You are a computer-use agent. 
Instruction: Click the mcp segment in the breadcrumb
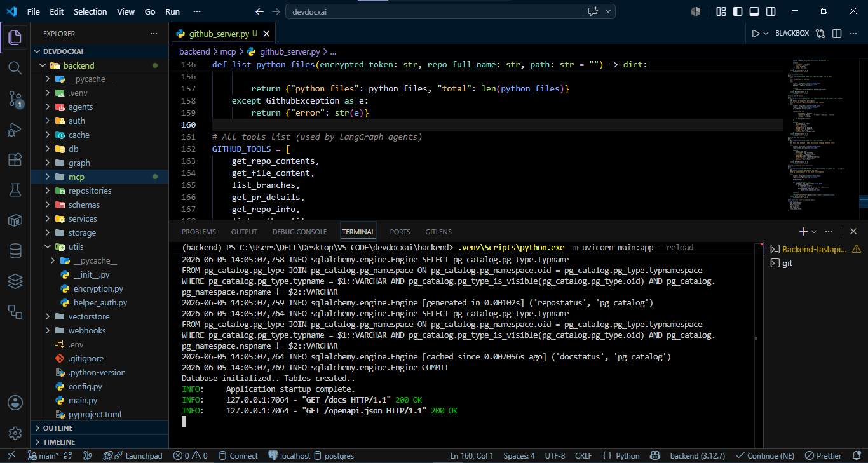pyautogui.click(x=228, y=52)
